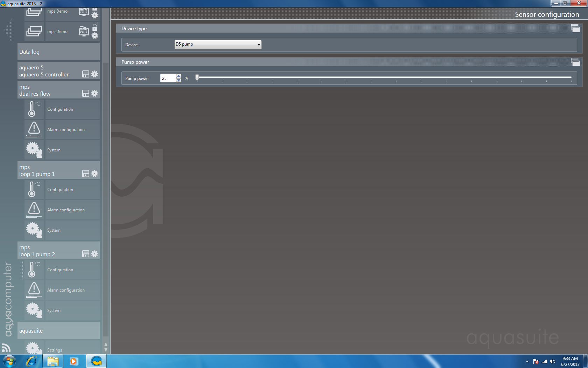Screen dimensions: 588x368
Task: Open loop 1 pump 2 thermometer Configuration icon
Action: [x=34, y=270]
